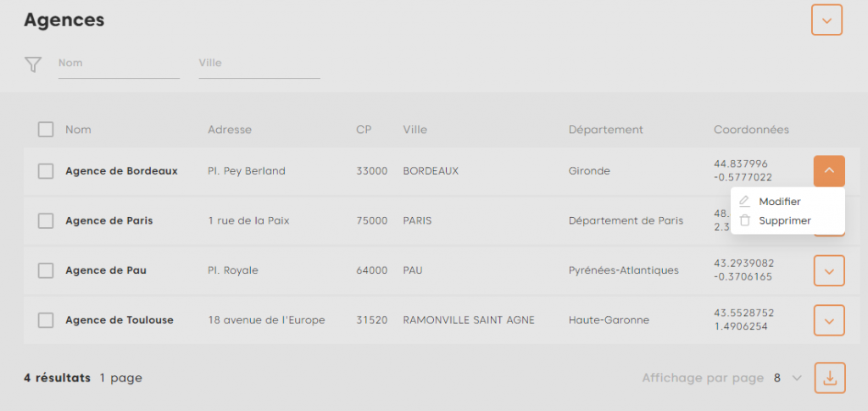Toggle the Agence de Toulouse checkbox
868x411 pixels.
point(46,320)
